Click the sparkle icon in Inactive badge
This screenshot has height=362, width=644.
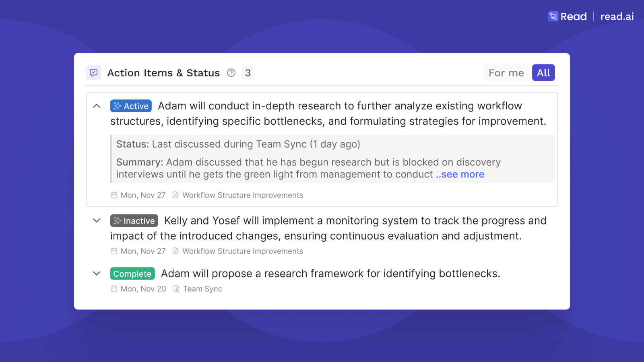118,220
